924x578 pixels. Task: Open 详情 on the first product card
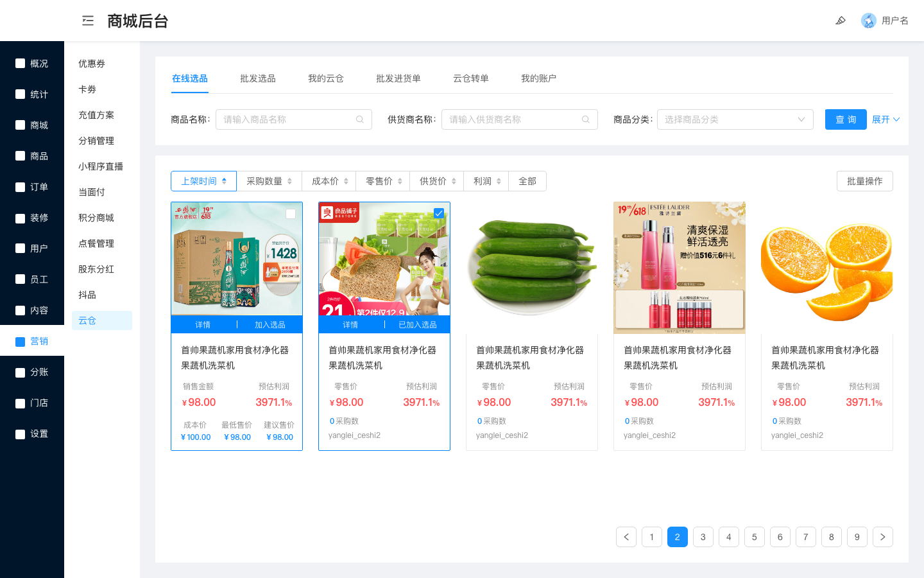click(203, 325)
